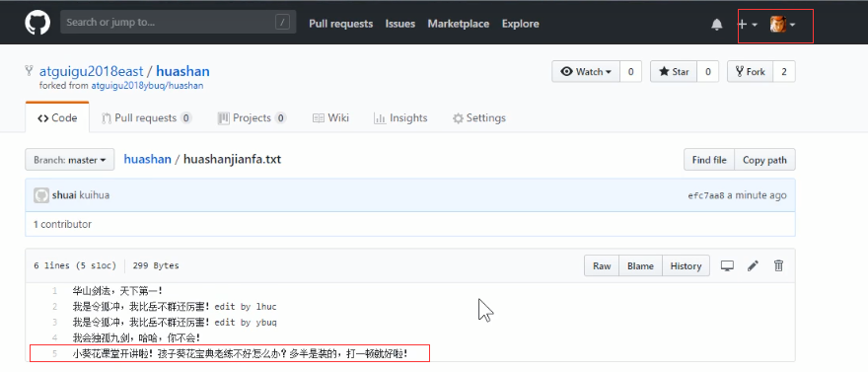Screen dimensions: 868x372
Task: Select line number 3
Action: (55, 322)
